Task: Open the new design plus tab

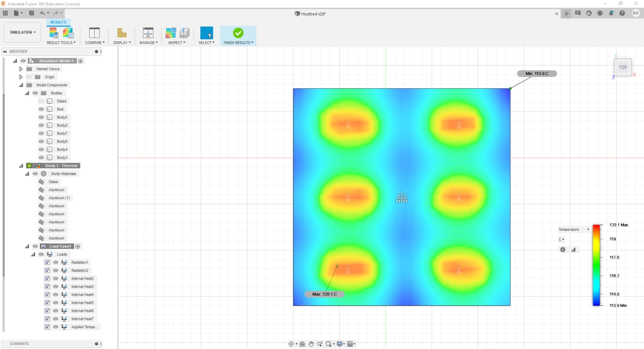Action: 567,14
